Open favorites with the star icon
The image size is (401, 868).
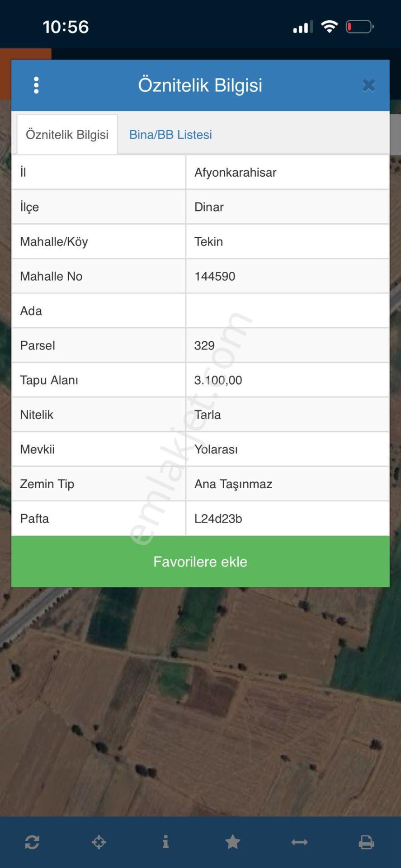coord(233,841)
